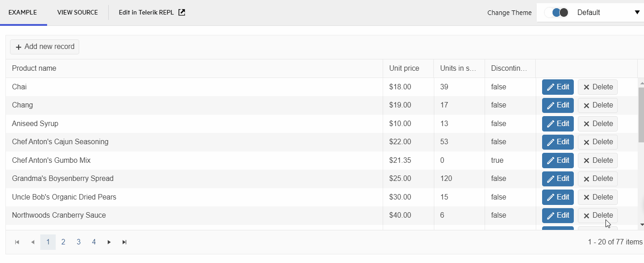This screenshot has height=263, width=644.
Task: Click the pencil icon on Grandma's Boysenberry Spread
Action: (x=550, y=178)
